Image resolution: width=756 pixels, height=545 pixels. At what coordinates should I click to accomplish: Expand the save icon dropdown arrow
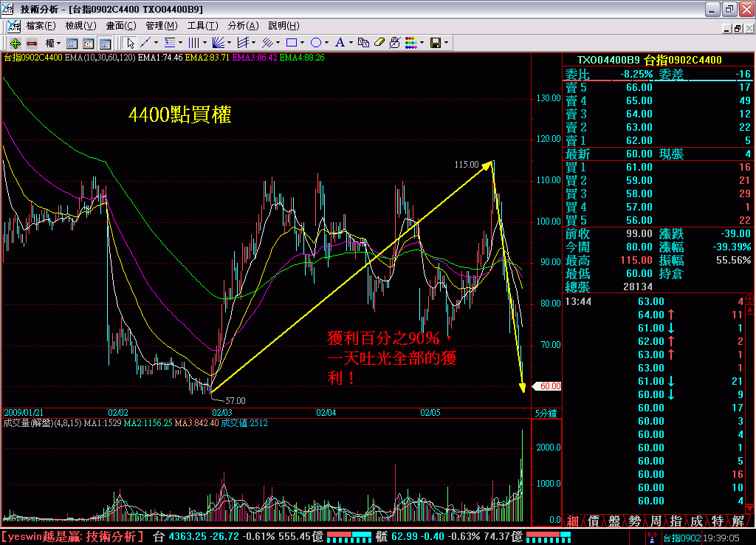tap(447, 43)
